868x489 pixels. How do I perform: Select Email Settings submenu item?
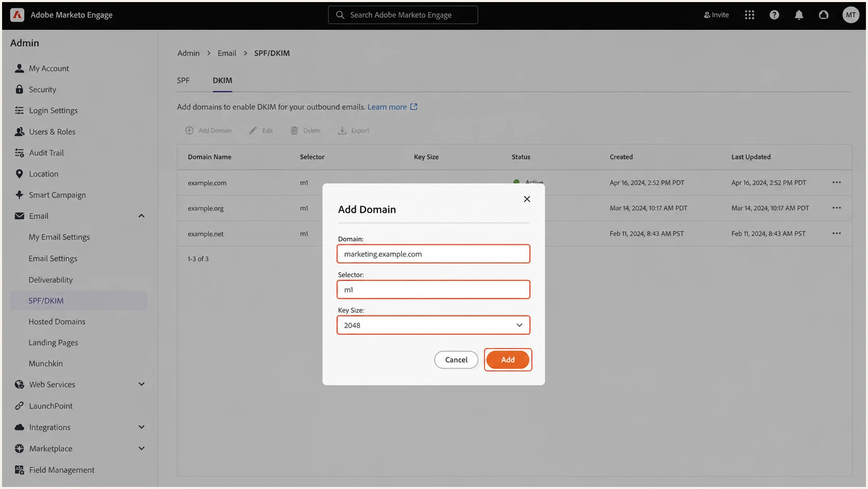pos(53,258)
